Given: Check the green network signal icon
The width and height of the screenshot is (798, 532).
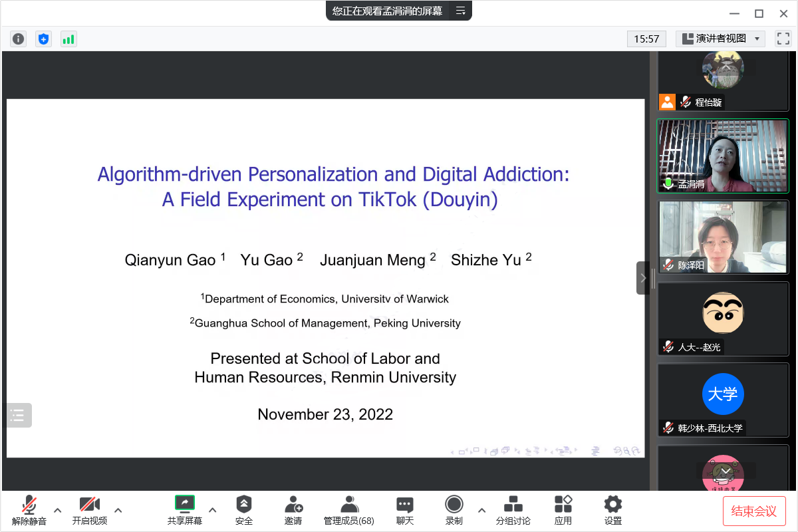Looking at the screenshot, I should pos(68,39).
